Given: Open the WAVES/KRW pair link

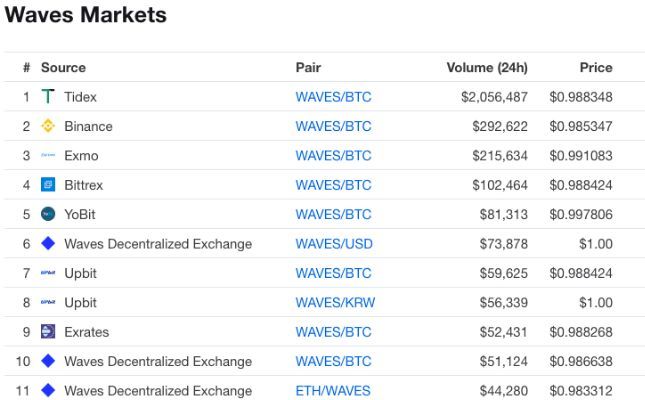Looking at the screenshot, I should [335, 302].
